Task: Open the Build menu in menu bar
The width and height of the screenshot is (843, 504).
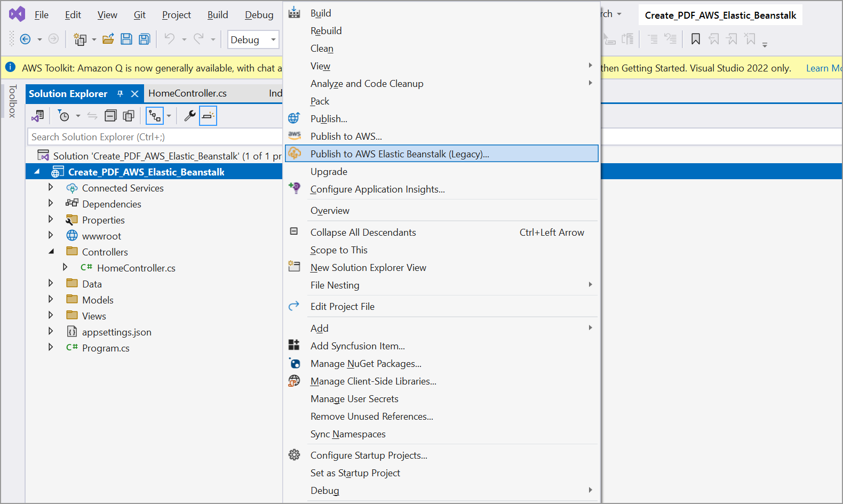Action: pos(218,15)
